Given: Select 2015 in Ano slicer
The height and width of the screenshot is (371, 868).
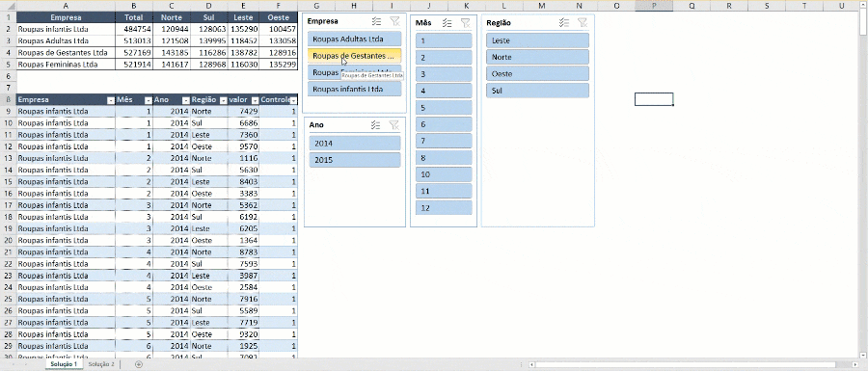Looking at the screenshot, I should click(354, 160).
